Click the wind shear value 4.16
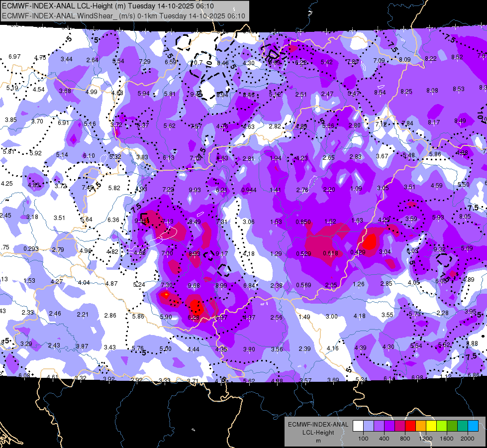Screen dimensions: 487x448 pos(333,348)
